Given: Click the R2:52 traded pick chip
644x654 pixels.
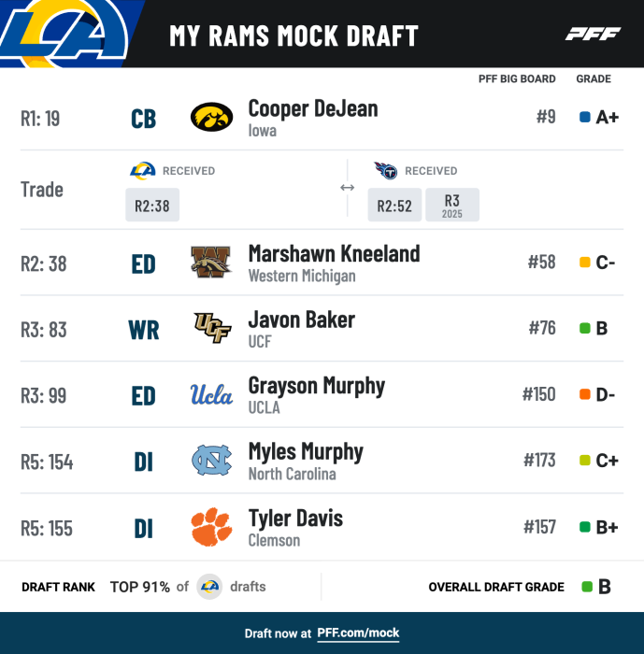Looking at the screenshot, I should coord(394,206).
